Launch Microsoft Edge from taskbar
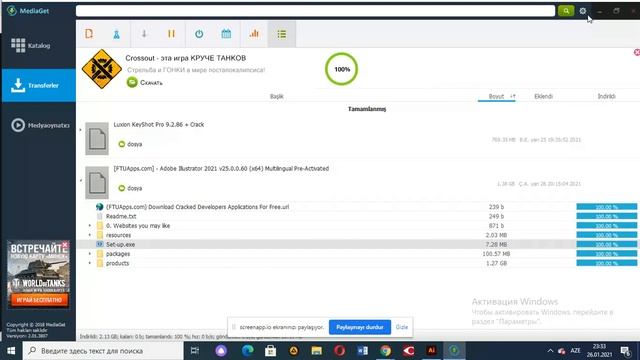The height and width of the screenshot is (360, 640). tap(247, 351)
